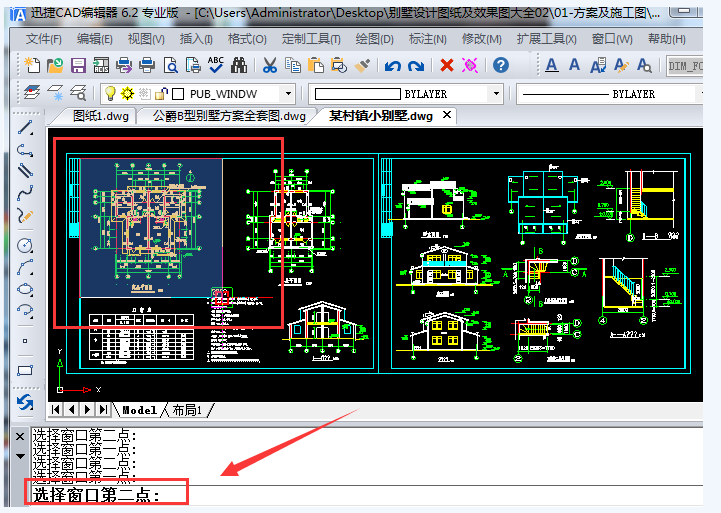Click the Cut scissors icon
The image size is (721, 513).
click(269, 65)
